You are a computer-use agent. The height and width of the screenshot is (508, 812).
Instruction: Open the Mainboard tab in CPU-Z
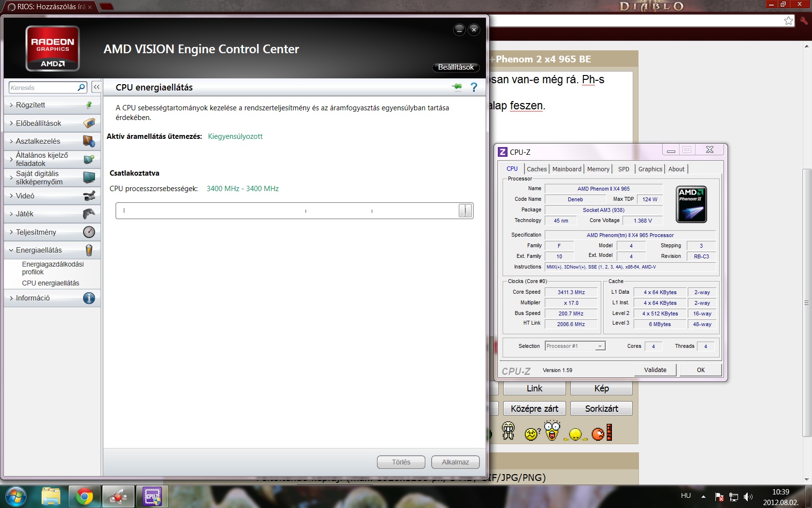[x=566, y=169]
